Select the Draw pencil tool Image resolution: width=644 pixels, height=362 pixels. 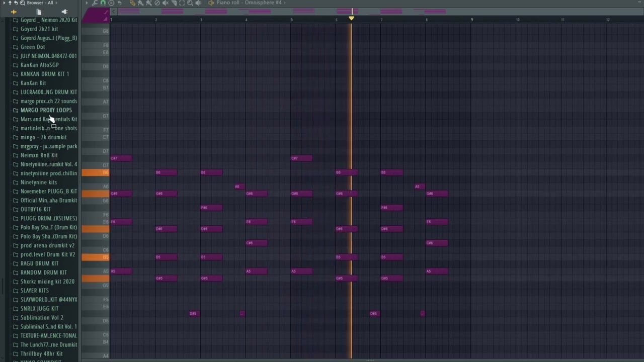(x=132, y=3)
